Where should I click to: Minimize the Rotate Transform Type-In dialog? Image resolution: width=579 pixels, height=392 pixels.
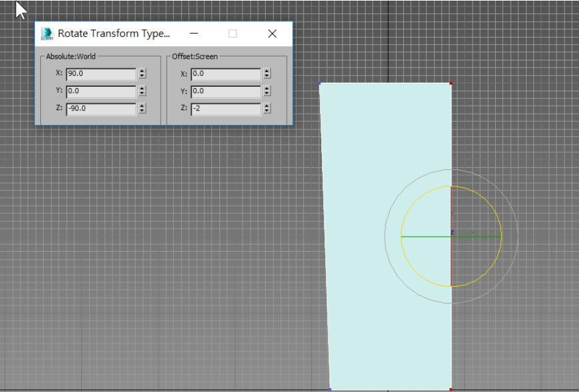pos(194,33)
